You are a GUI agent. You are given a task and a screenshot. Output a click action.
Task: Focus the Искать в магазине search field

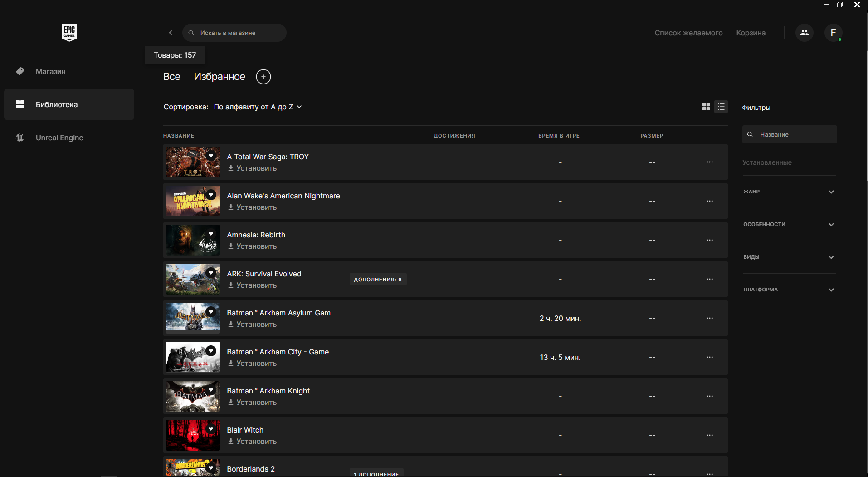click(234, 33)
